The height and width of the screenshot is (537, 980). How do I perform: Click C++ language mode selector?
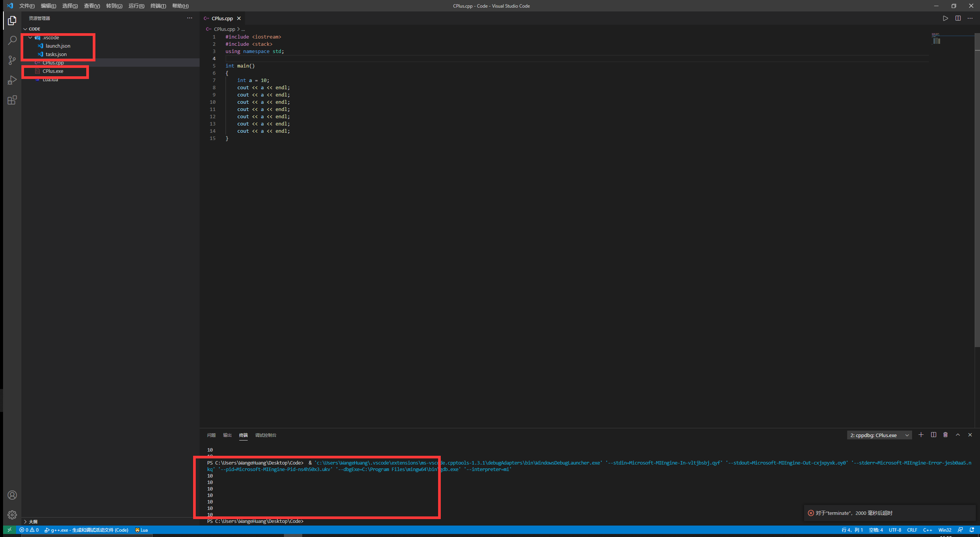928,530
